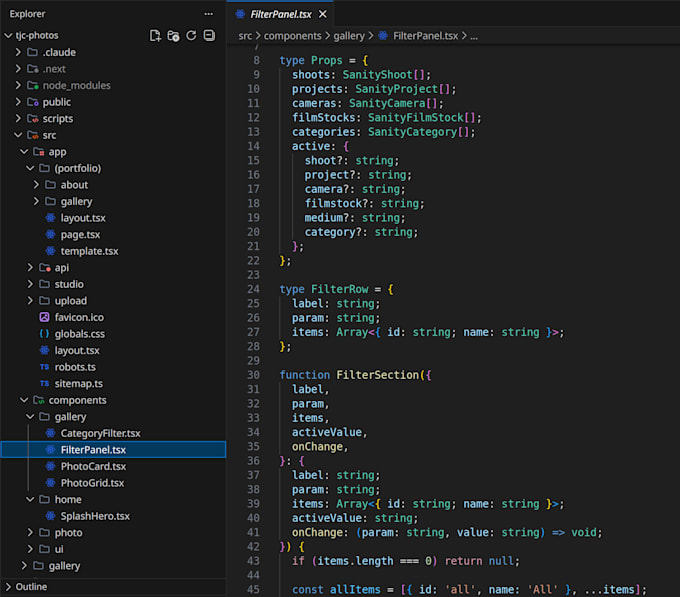This screenshot has height=597, width=680.
Task: Collapse the home folder
Action: [x=30, y=499]
